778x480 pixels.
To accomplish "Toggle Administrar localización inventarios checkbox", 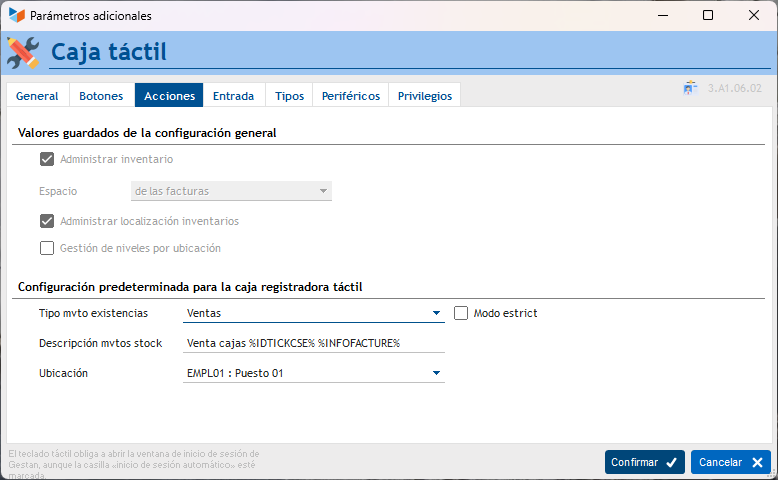I will tap(47, 221).
